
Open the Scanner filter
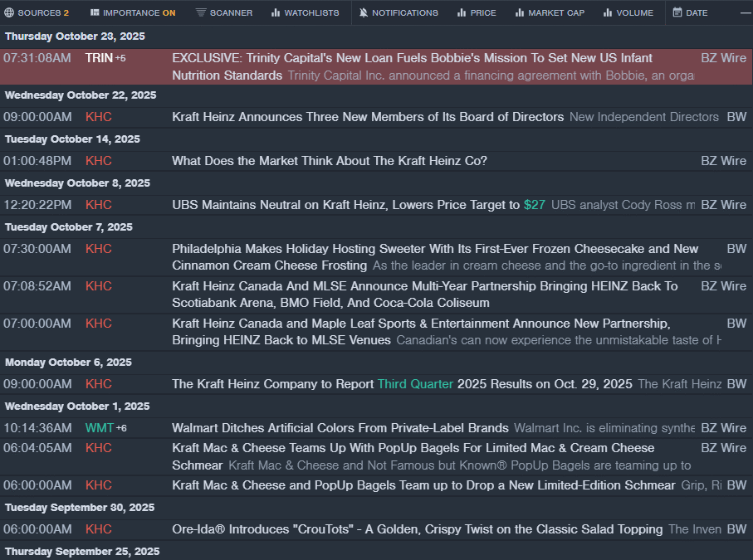(222, 12)
